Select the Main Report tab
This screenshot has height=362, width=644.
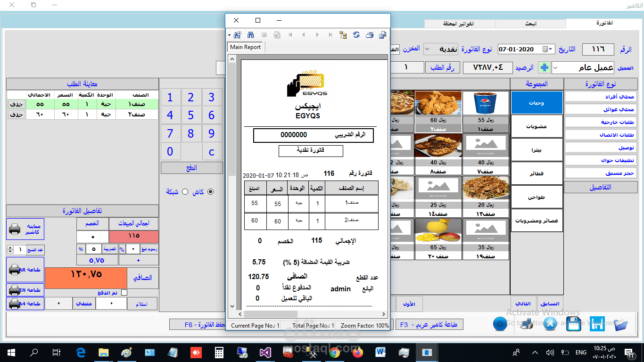[246, 47]
